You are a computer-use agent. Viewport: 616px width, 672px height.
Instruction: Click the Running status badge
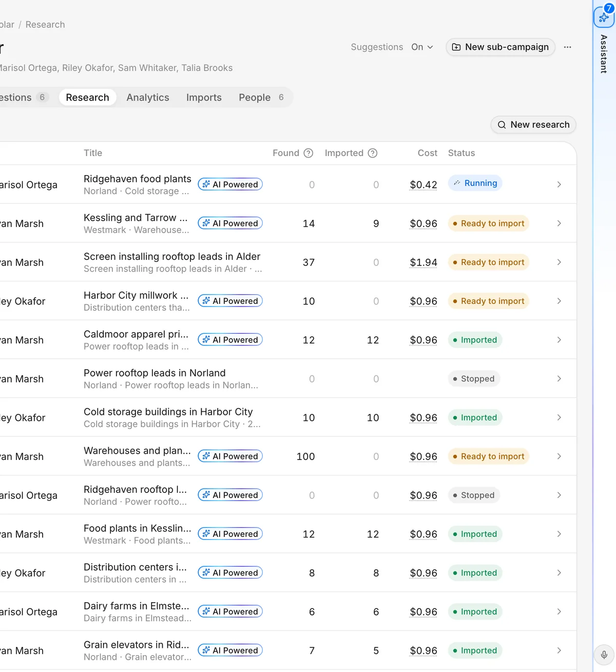(475, 183)
